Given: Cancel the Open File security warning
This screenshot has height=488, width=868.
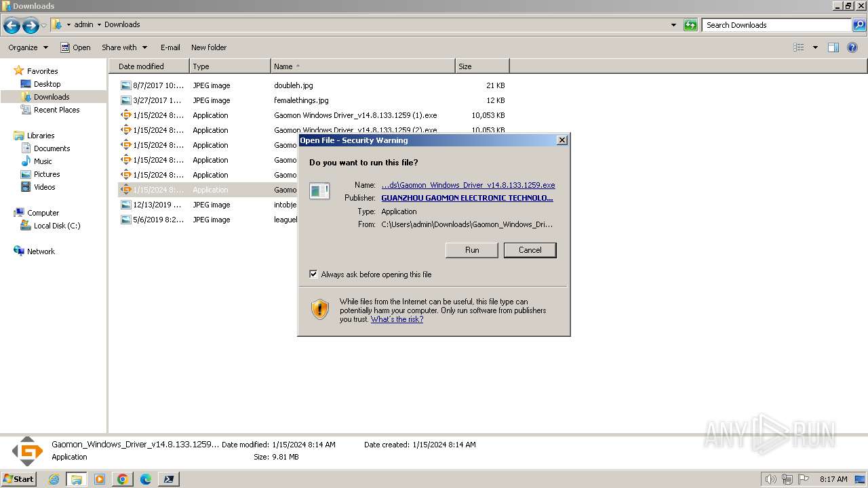Looking at the screenshot, I should click(x=530, y=250).
